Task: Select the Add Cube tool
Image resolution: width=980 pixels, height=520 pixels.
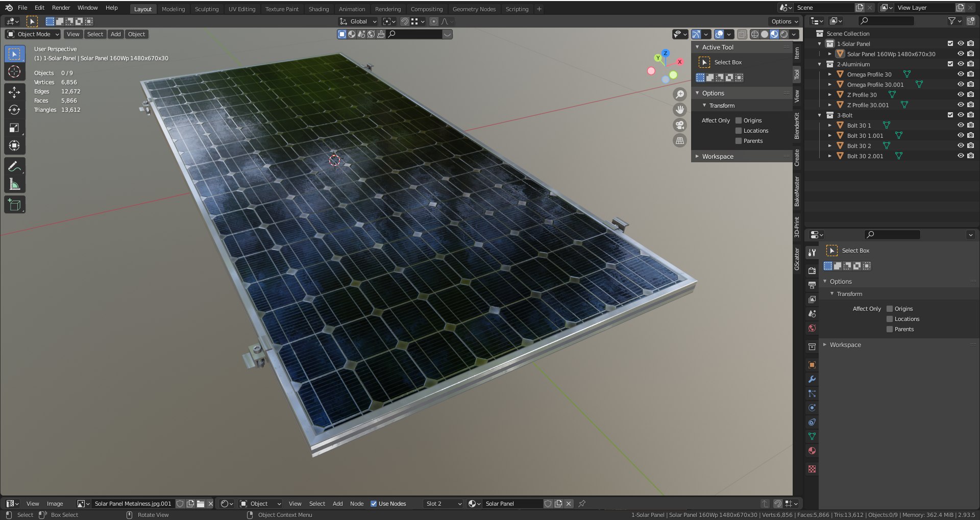Action: point(14,205)
